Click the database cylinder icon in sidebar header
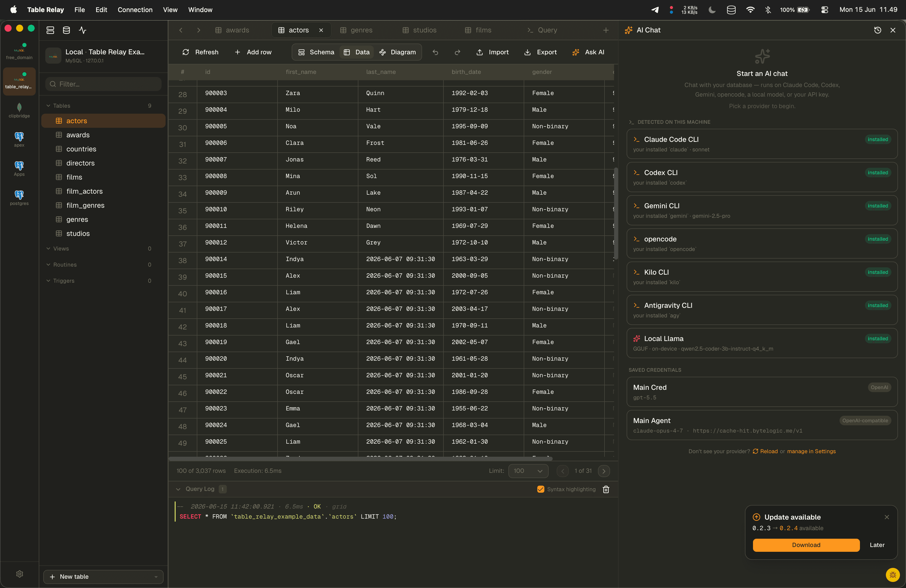Image resolution: width=906 pixels, height=588 pixels. tap(66, 30)
